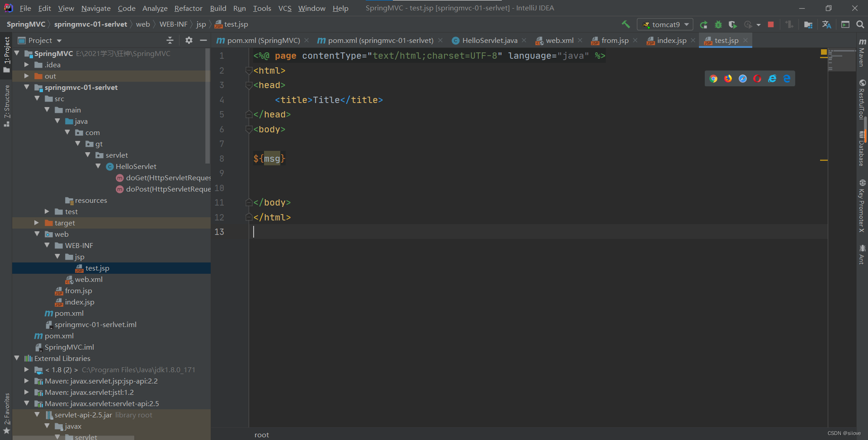Click the Build Project hammer icon
This screenshot has width=868, height=440.
626,24
